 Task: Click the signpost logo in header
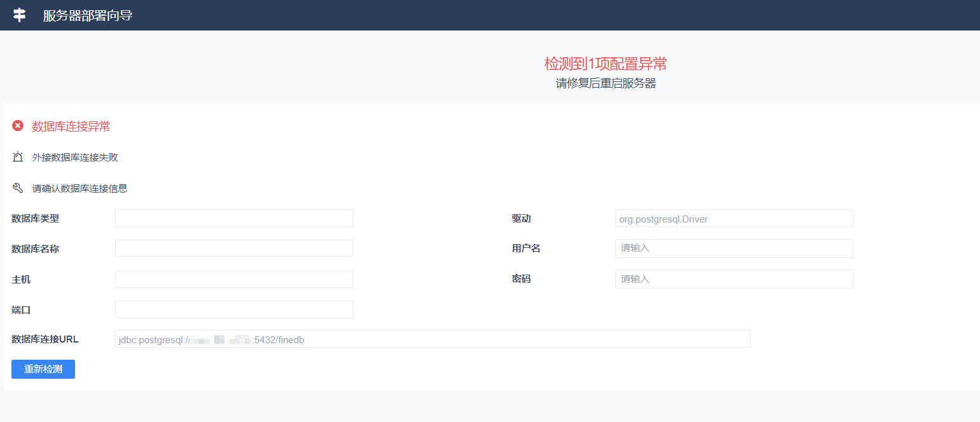click(20, 15)
